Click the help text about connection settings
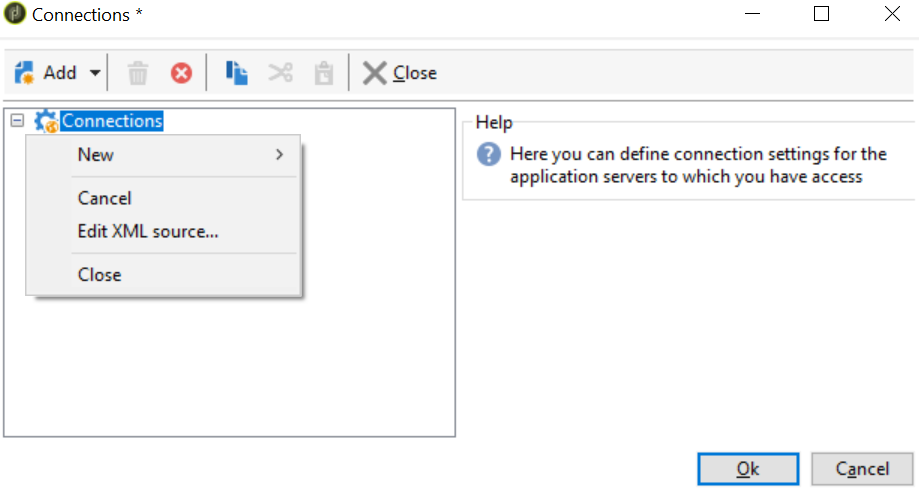Screen dimensions: 919x494 (x=697, y=165)
